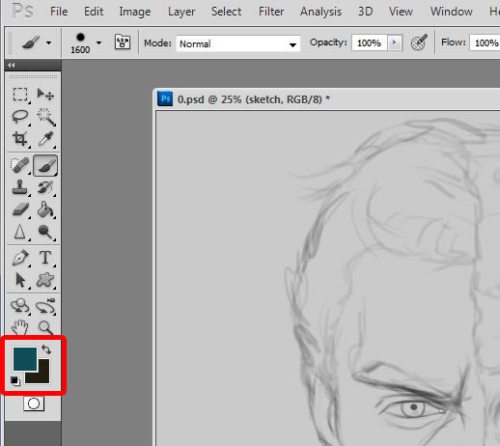The width and height of the screenshot is (500, 446).
Task: Swap foreground and background colors
Action: coord(46,349)
